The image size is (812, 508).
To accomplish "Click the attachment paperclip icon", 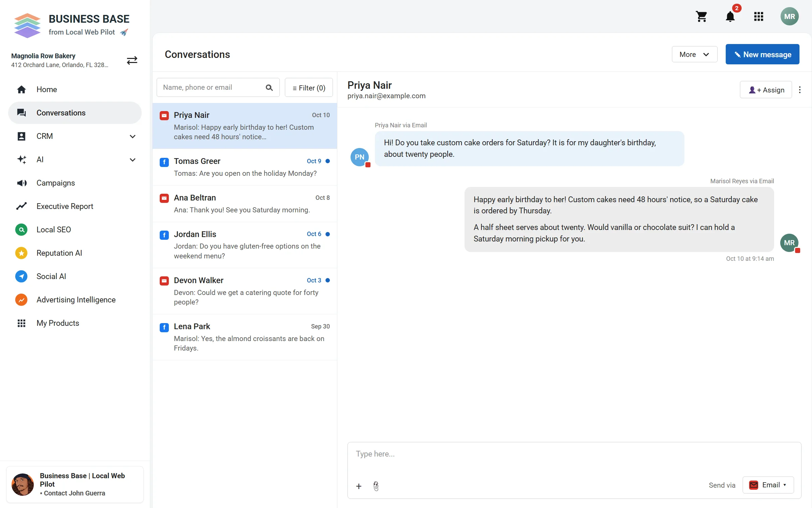I will 376,486.
